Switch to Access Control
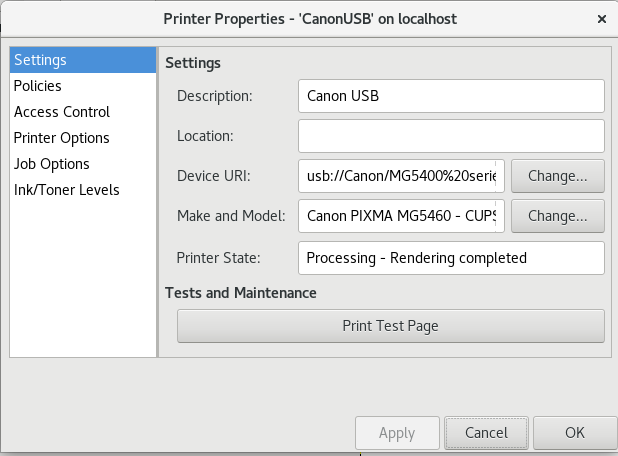This screenshot has width=618, height=456. [x=83, y=112]
